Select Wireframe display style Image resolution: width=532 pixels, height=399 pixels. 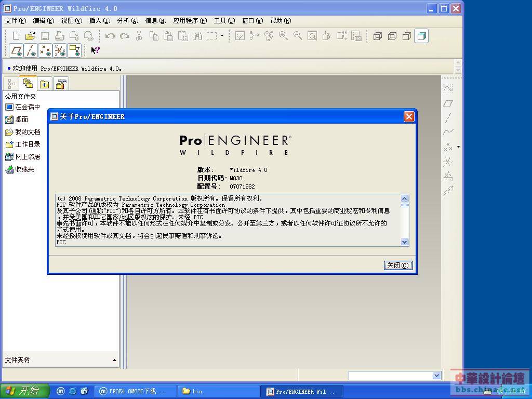click(378, 36)
